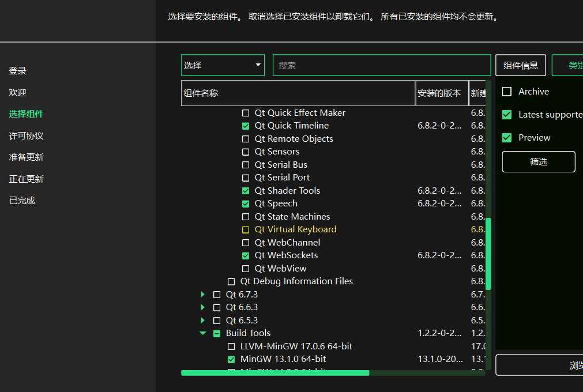Check the Qt Quick Effect Maker checkbox
The width and height of the screenshot is (583, 392).
(x=246, y=113)
